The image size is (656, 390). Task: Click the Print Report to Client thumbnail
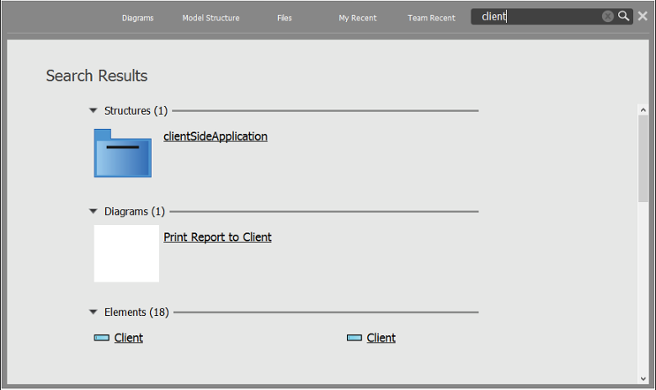coord(126,254)
